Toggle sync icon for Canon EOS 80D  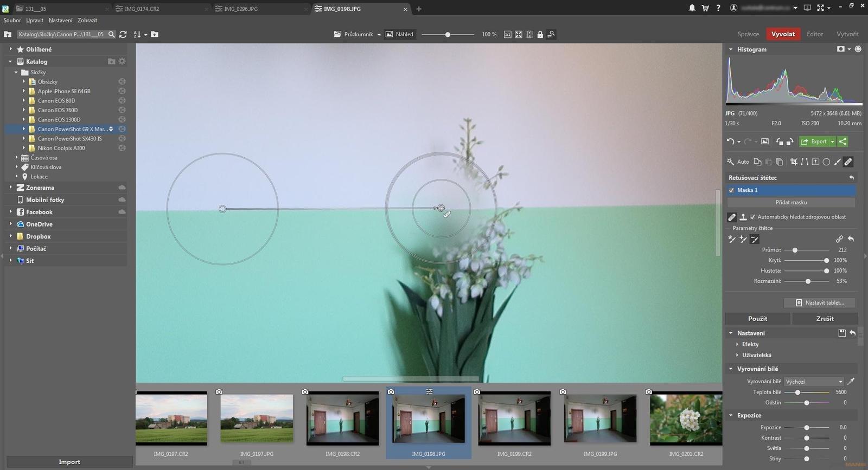point(122,101)
